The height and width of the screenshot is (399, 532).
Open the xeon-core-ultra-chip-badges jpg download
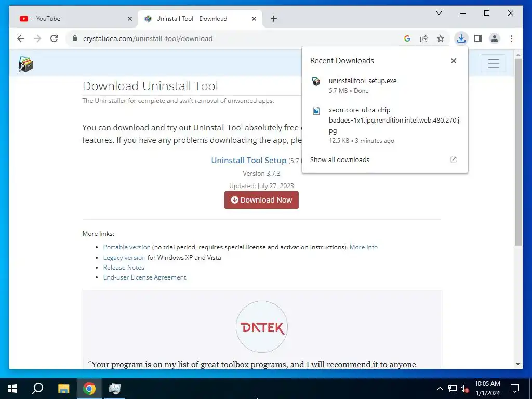click(385, 125)
